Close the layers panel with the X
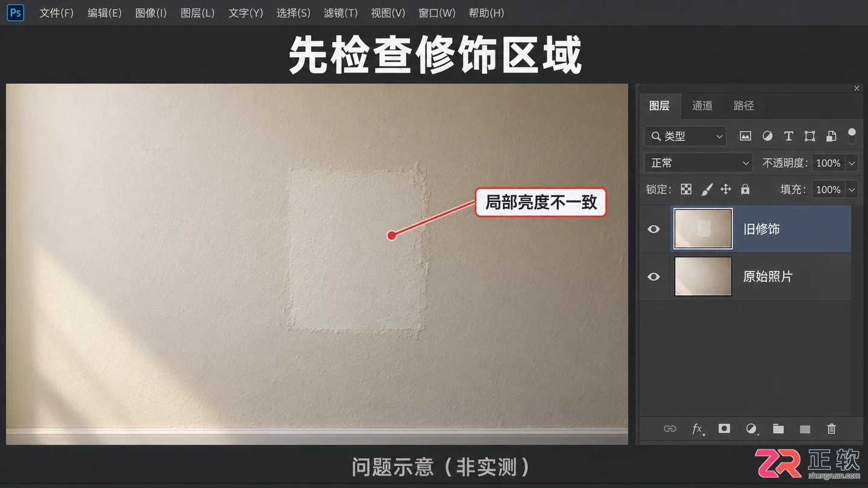This screenshot has width=868, height=488. coord(857,89)
